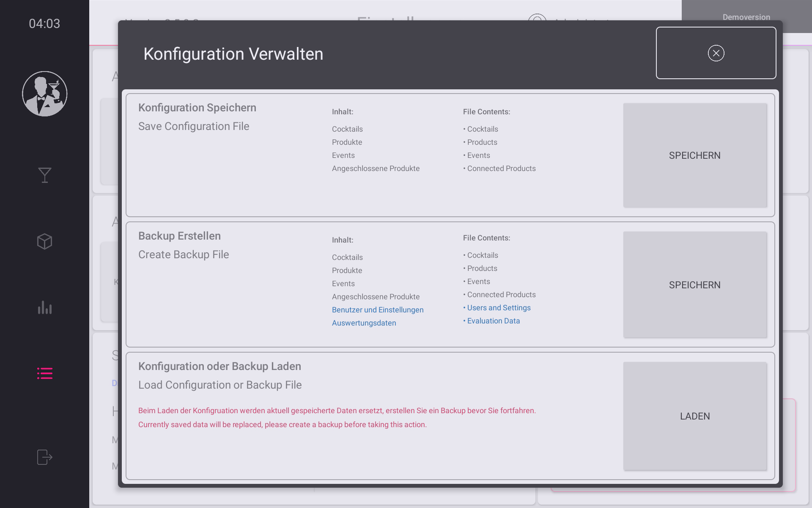Click SPEICHERN for Konfiguration Speichern

694,155
